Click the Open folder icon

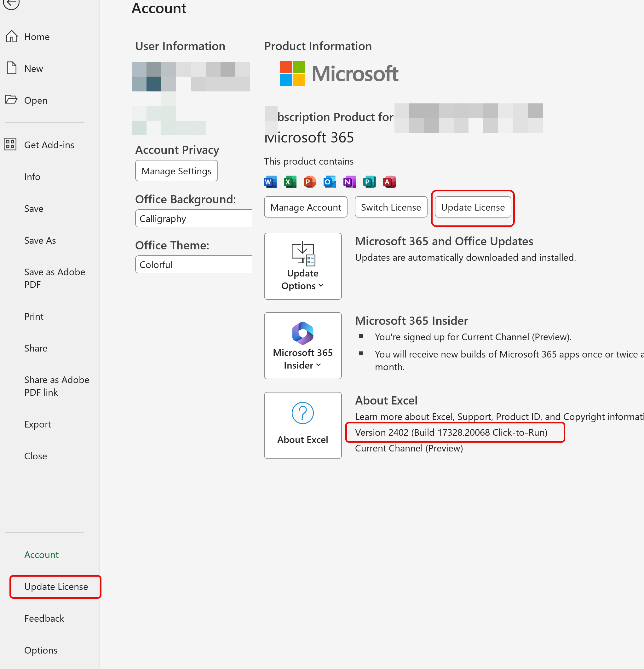click(x=11, y=100)
